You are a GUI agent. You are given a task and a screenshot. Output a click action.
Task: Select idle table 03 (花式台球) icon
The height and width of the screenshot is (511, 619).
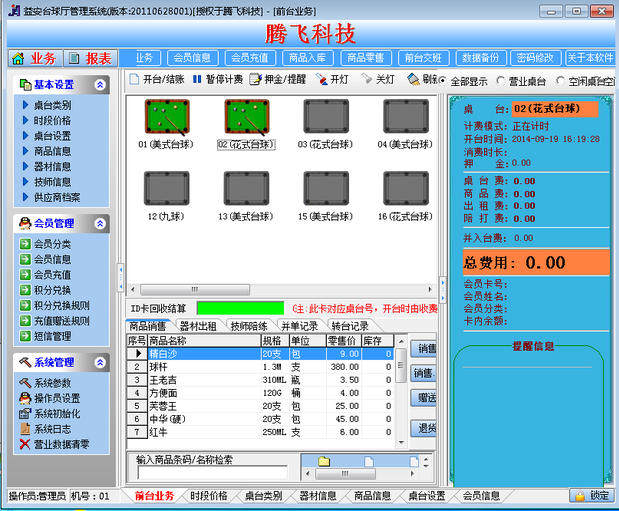pyautogui.click(x=326, y=116)
